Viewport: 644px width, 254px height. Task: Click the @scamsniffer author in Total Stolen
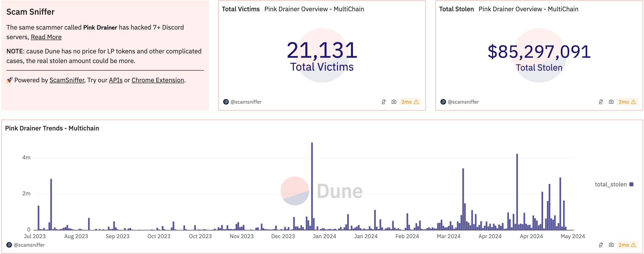(x=463, y=102)
